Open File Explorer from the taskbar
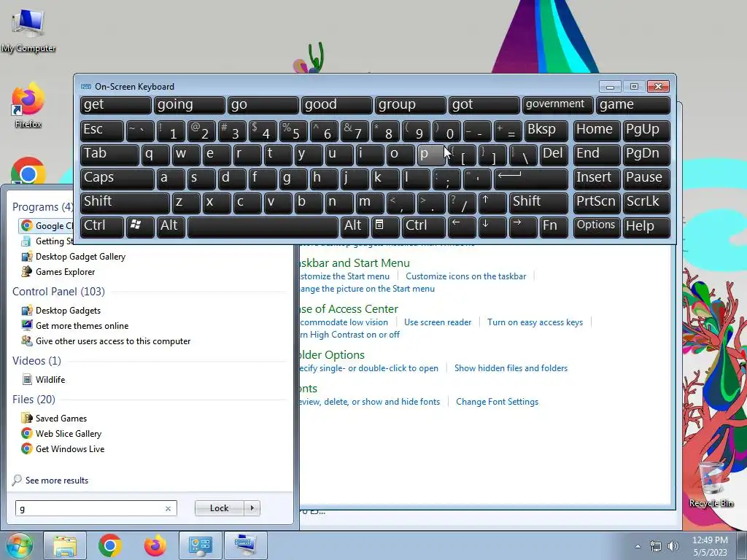 65,545
